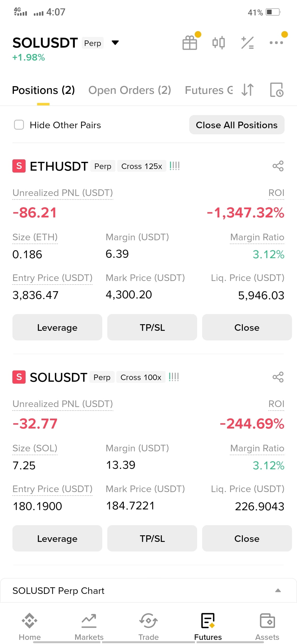Expand the SOLUSDT pair selector dropdown

coord(115,43)
